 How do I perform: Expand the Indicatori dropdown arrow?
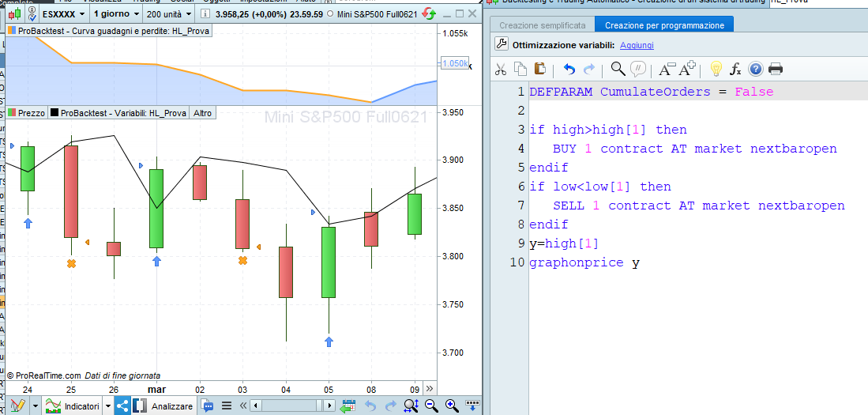(x=108, y=406)
